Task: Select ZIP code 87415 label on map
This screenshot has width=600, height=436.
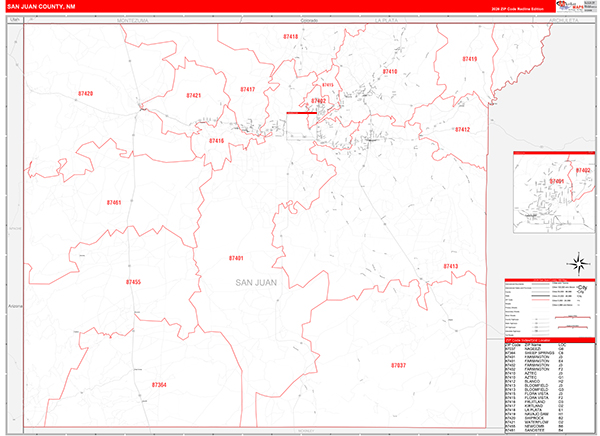Action: 328,85
